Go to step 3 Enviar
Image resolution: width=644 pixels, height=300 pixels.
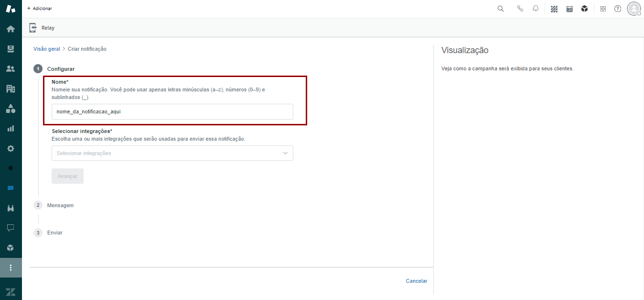pos(54,233)
